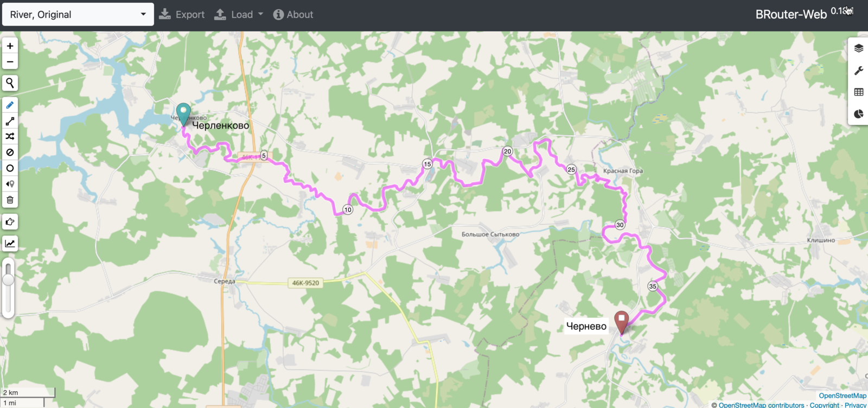Select the circle no-go area tool
This screenshot has width=868, height=408.
(10, 168)
